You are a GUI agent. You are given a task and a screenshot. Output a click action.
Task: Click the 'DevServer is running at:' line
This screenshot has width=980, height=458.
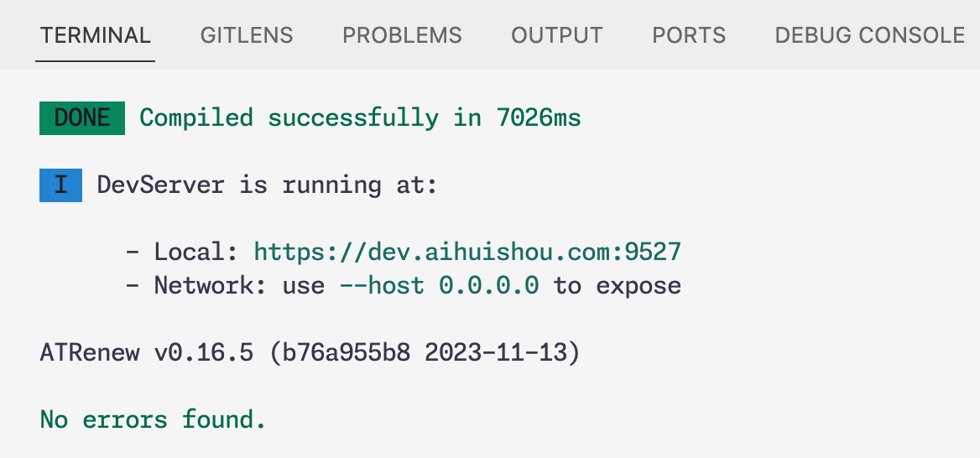click(x=267, y=185)
